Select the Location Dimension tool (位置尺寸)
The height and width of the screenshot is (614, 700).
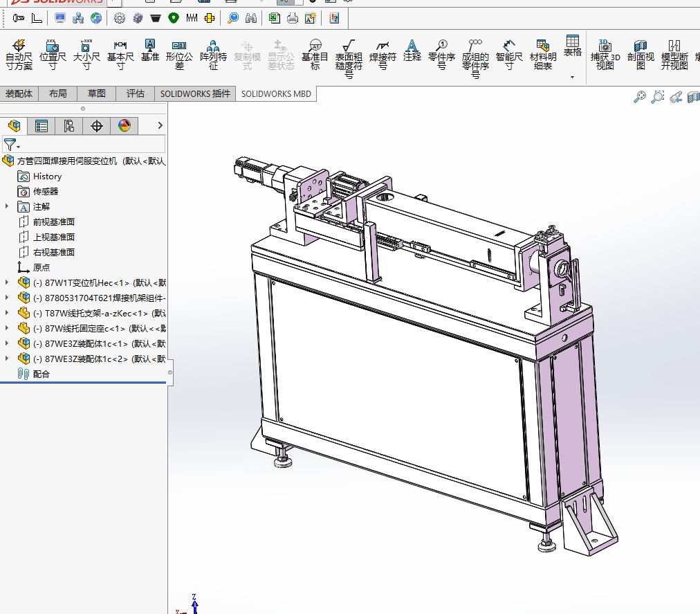pos(53,55)
